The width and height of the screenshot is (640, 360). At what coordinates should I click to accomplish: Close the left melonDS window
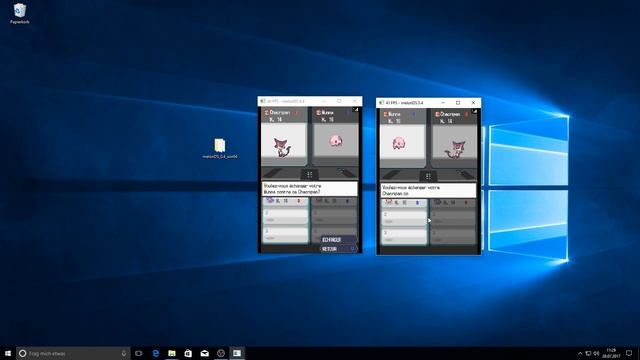355,101
